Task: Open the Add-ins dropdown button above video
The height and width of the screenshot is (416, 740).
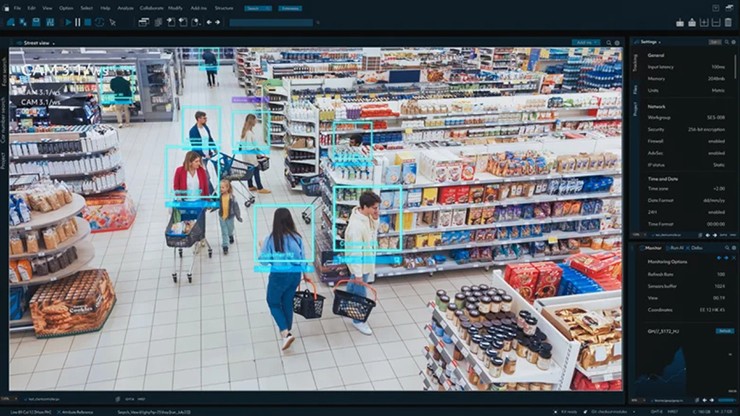Action: [585, 42]
